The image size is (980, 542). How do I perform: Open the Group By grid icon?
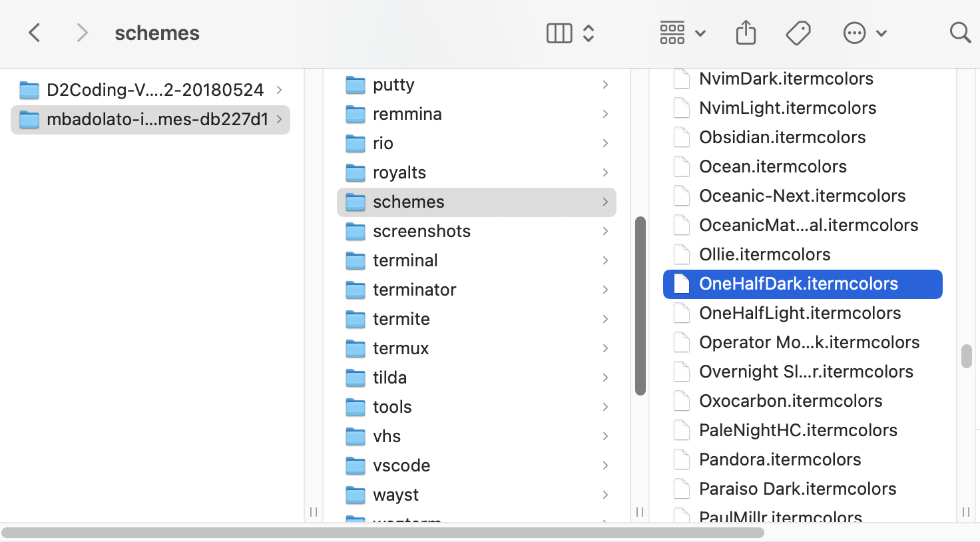tap(672, 33)
